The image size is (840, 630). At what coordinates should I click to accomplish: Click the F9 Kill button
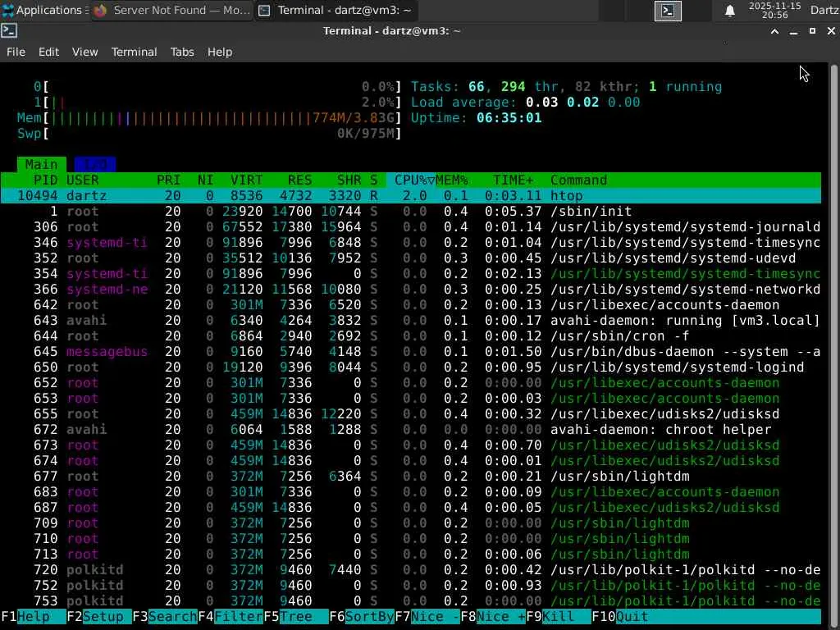pos(558,617)
